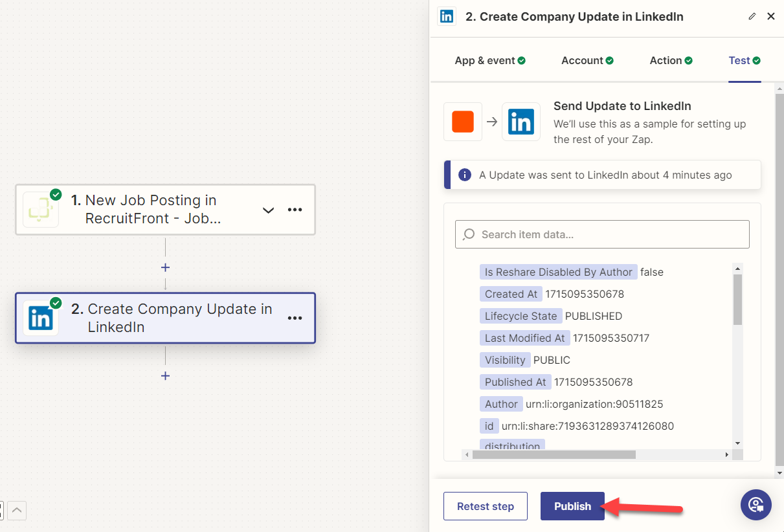Image resolution: width=784 pixels, height=532 pixels.
Task: Click Retest step button
Action: [x=486, y=506]
